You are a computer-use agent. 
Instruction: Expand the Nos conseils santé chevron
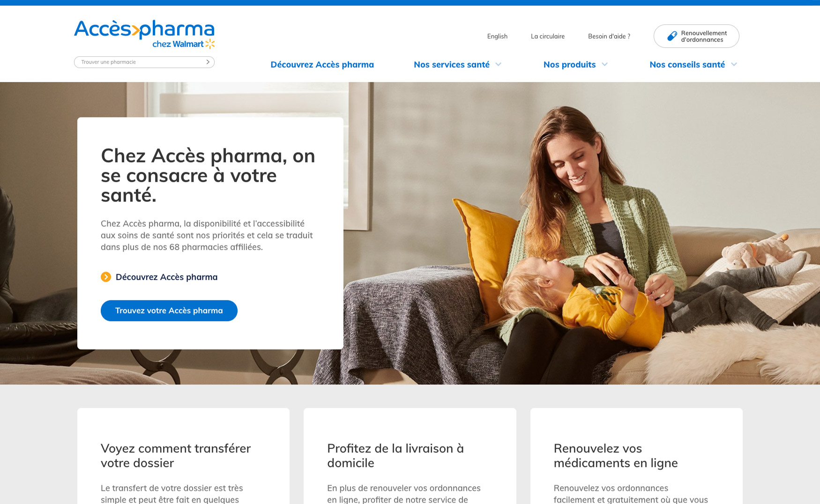734,65
